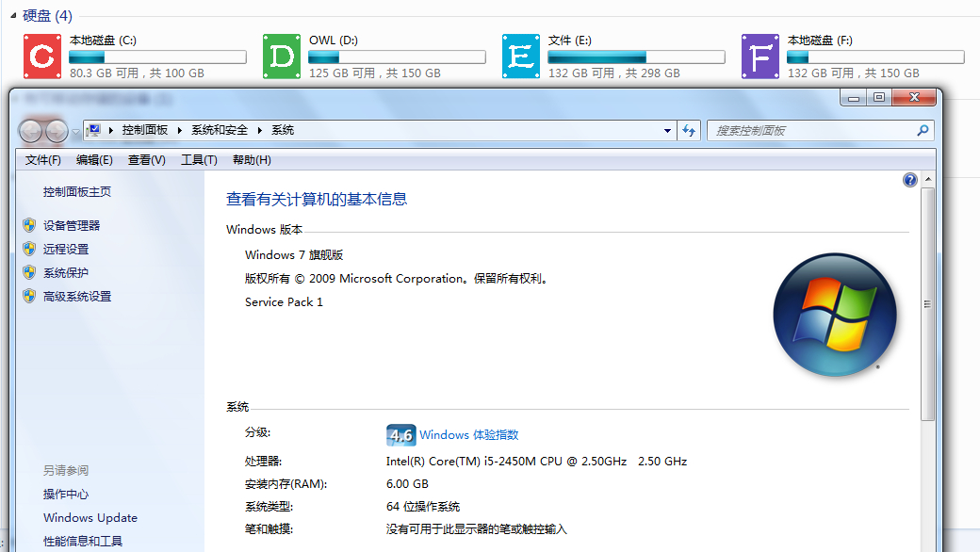Minimize the system window
980x552 pixels.
pyautogui.click(x=853, y=97)
